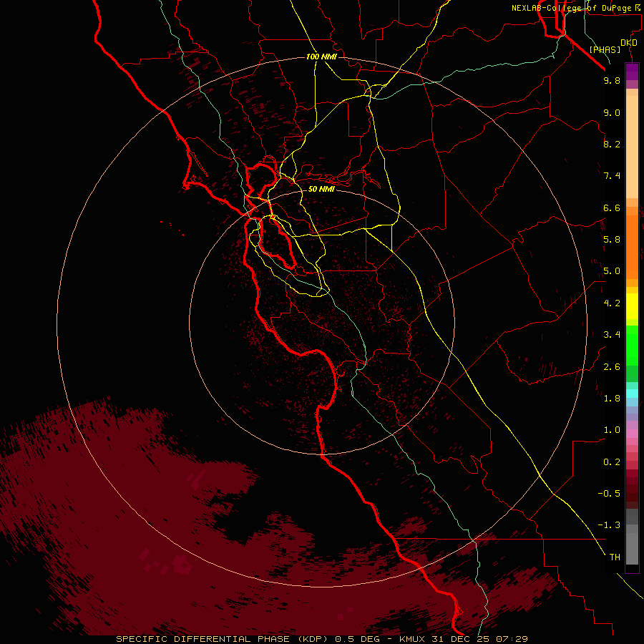The width and height of the screenshot is (644, 644).
Task: Click the 1.8 value on the color scale
Action: pos(612,399)
